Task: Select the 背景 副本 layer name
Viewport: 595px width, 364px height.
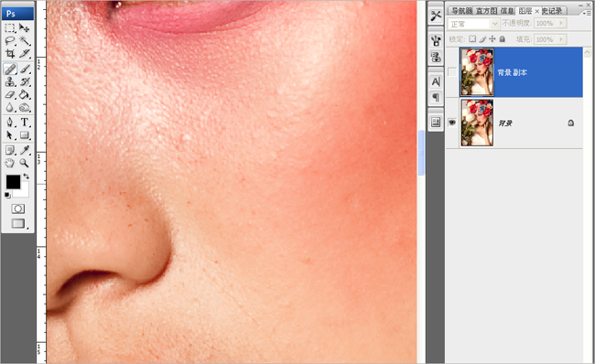Action: (x=513, y=72)
